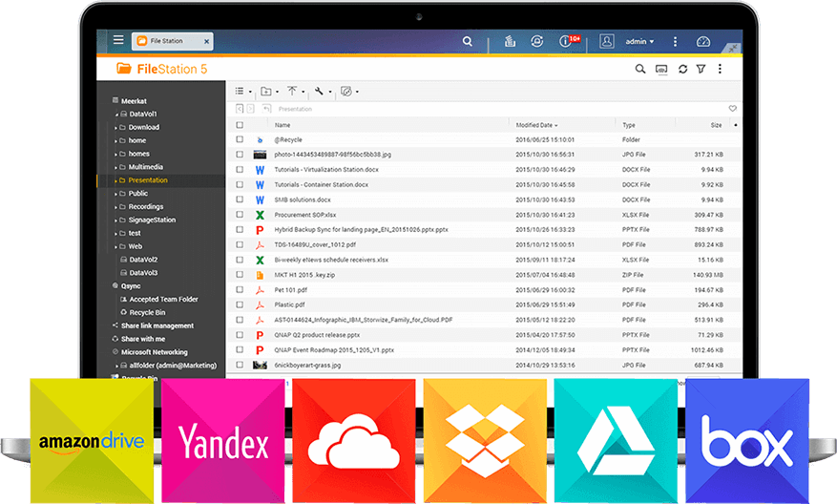Open the remote mount icon in File Station
The width and height of the screenshot is (837, 504).
(661, 69)
